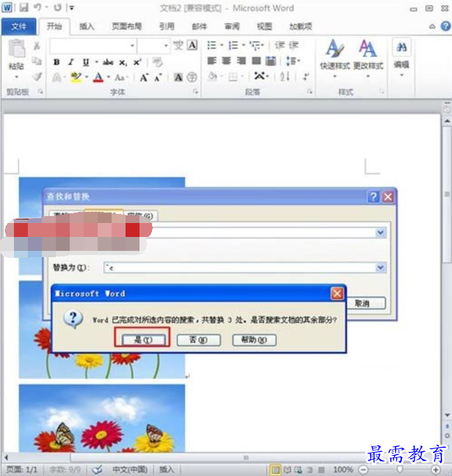Click the Paste icon in clipboard group
452x476 pixels.
click(17, 49)
